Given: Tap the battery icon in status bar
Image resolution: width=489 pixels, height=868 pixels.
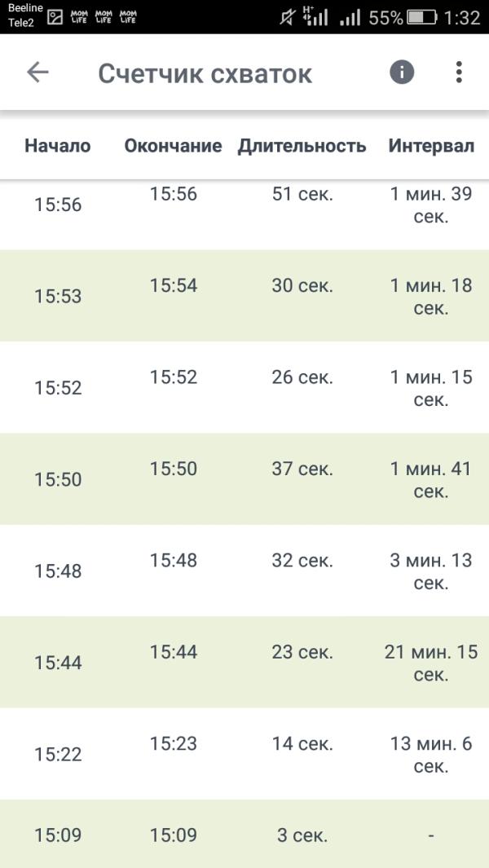Looking at the screenshot, I should tap(422, 18).
